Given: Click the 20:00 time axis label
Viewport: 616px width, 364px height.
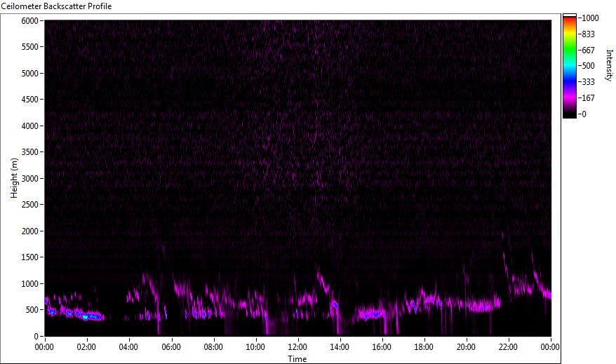Looking at the screenshot, I should pyautogui.click(x=466, y=347).
